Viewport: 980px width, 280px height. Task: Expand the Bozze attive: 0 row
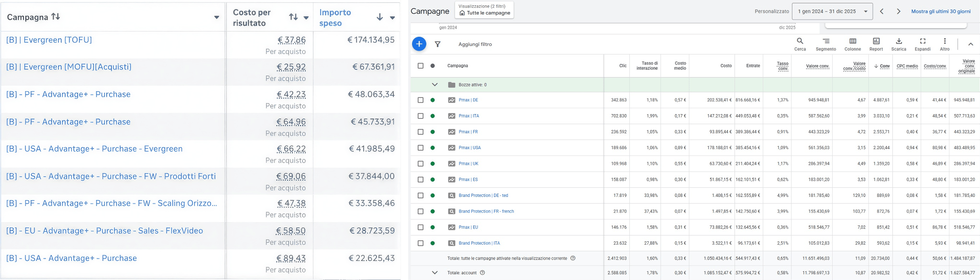(x=434, y=85)
